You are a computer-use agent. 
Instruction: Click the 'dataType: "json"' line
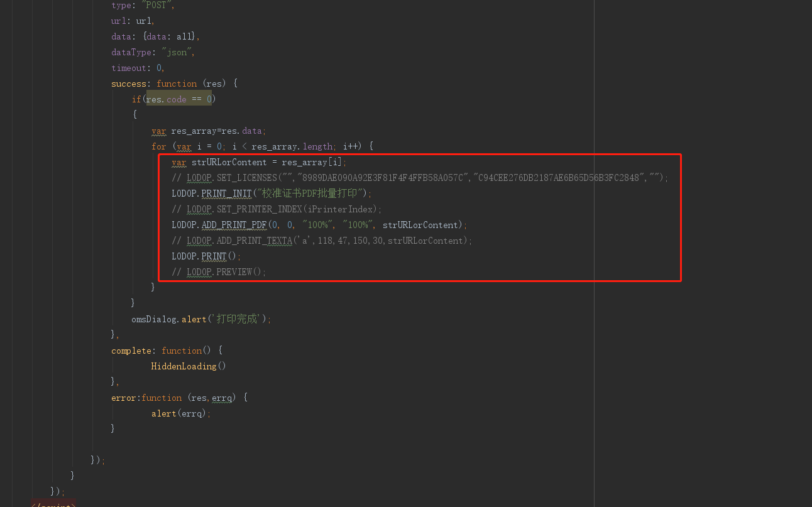pyautogui.click(x=153, y=52)
